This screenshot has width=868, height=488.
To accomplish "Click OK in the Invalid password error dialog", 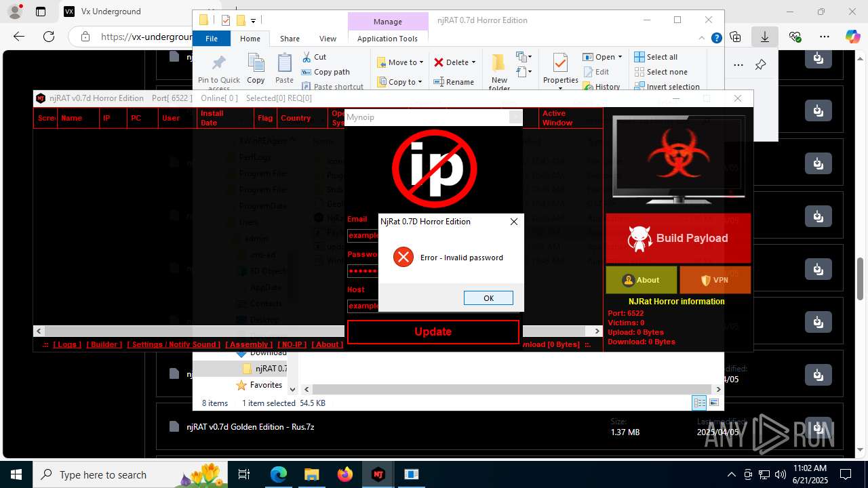I will pos(488,298).
